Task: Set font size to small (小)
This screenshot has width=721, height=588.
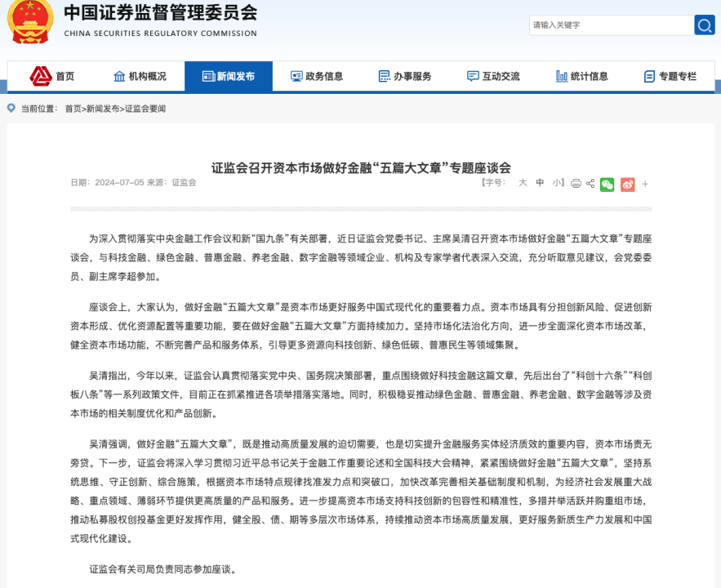Action: pos(556,183)
